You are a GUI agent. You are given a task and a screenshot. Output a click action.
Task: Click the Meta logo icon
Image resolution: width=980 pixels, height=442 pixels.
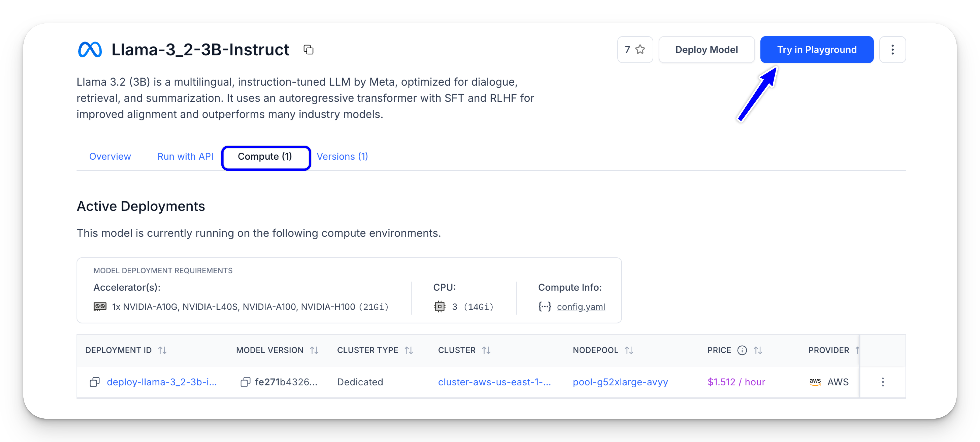[x=90, y=50]
